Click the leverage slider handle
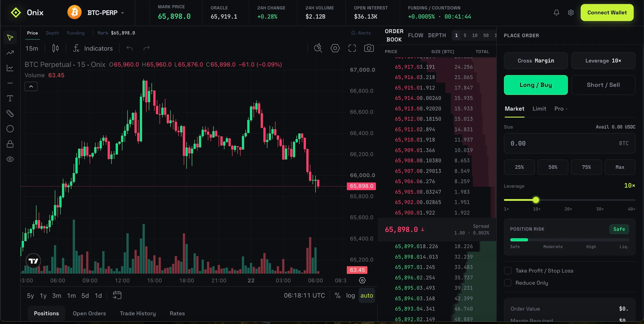This screenshot has width=644, height=324. coord(536,200)
